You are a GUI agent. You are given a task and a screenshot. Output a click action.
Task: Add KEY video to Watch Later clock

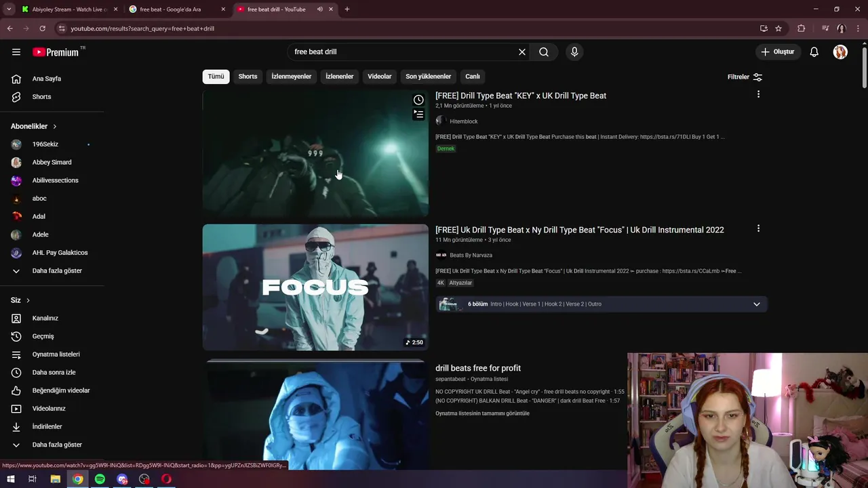[419, 100]
